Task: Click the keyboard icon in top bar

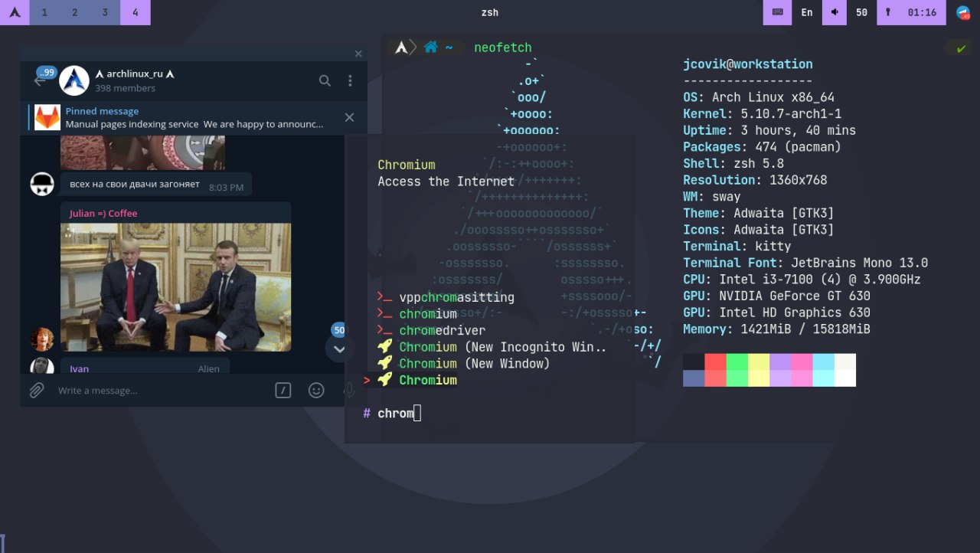Action: [x=777, y=12]
